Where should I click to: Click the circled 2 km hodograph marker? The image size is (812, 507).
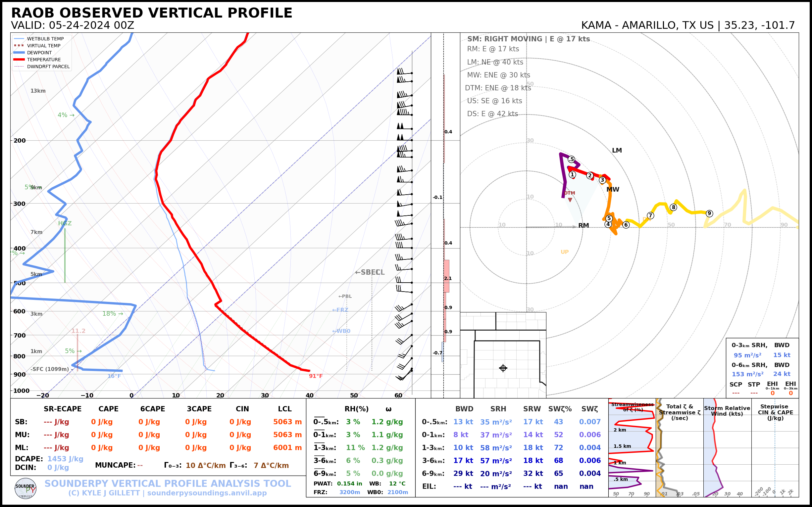pos(590,175)
